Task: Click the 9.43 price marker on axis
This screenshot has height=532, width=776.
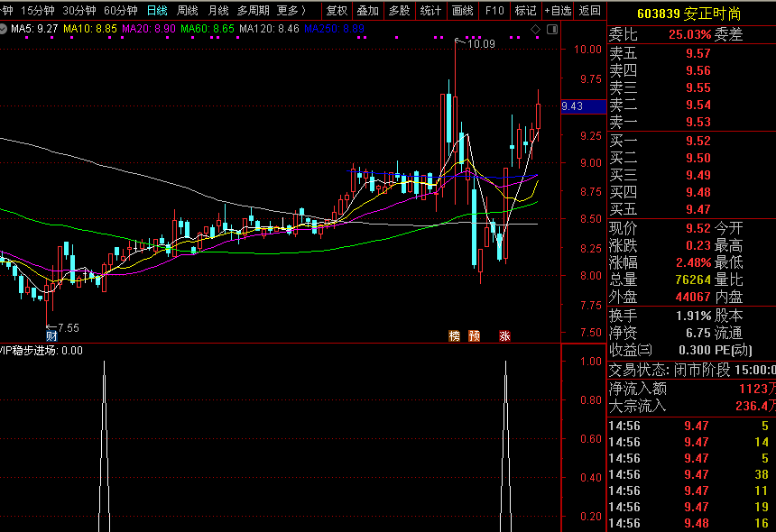Action: point(583,106)
